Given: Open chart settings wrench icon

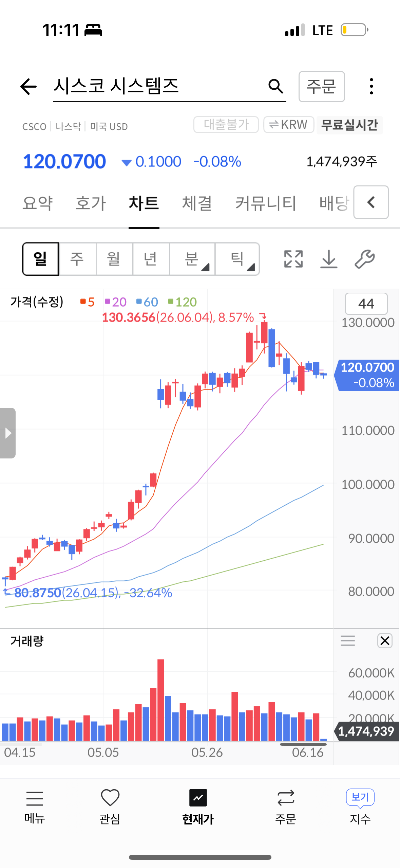Looking at the screenshot, I should pyautogui.click(x=365, y=259).
